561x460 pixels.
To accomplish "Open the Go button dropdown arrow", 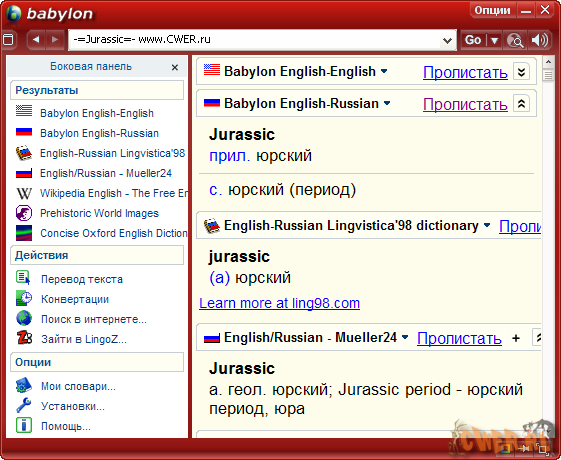I will point(494,40).
